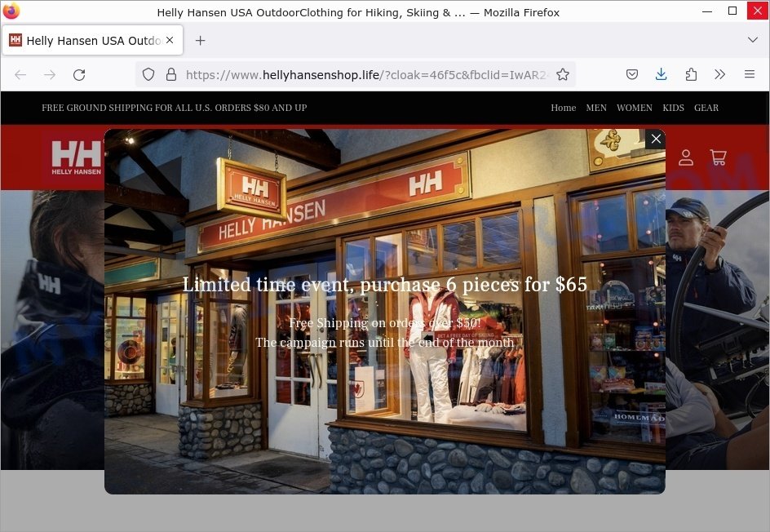
Task: Open the GEAR menu
Action: pos(706,108)
